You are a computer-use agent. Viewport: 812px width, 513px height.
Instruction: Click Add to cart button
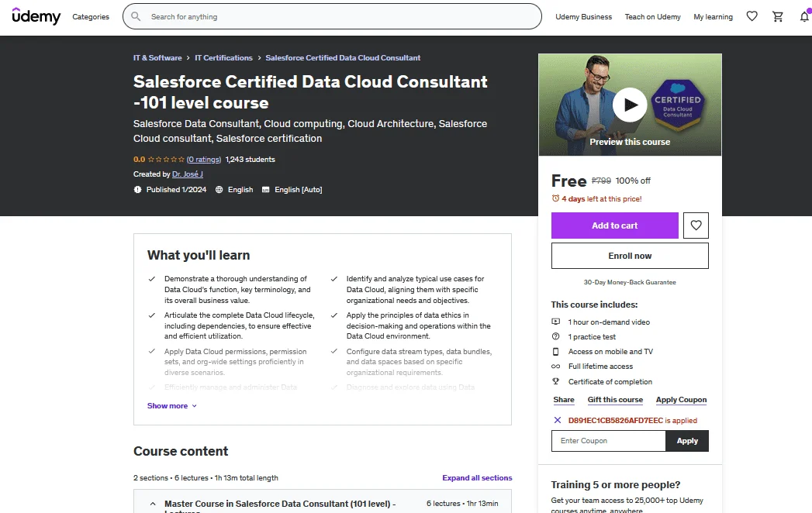pos(615,226)
